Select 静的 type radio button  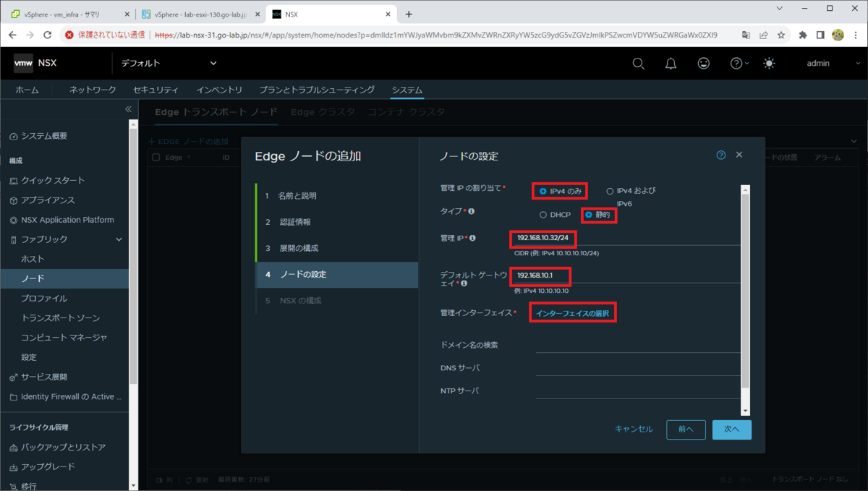click(589, 215)
